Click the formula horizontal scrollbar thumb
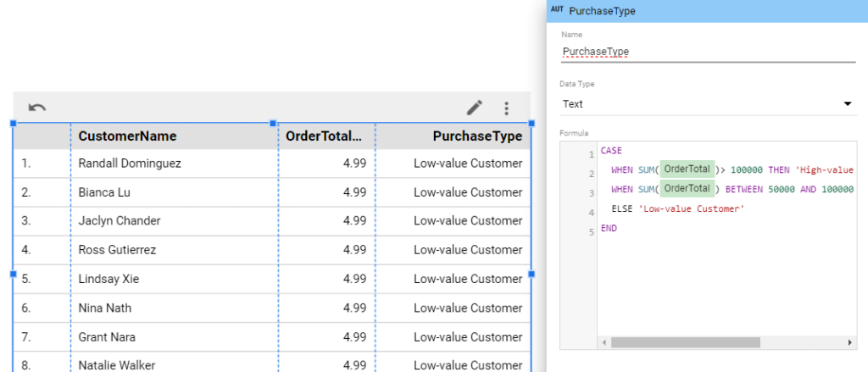 click(685, 342)
